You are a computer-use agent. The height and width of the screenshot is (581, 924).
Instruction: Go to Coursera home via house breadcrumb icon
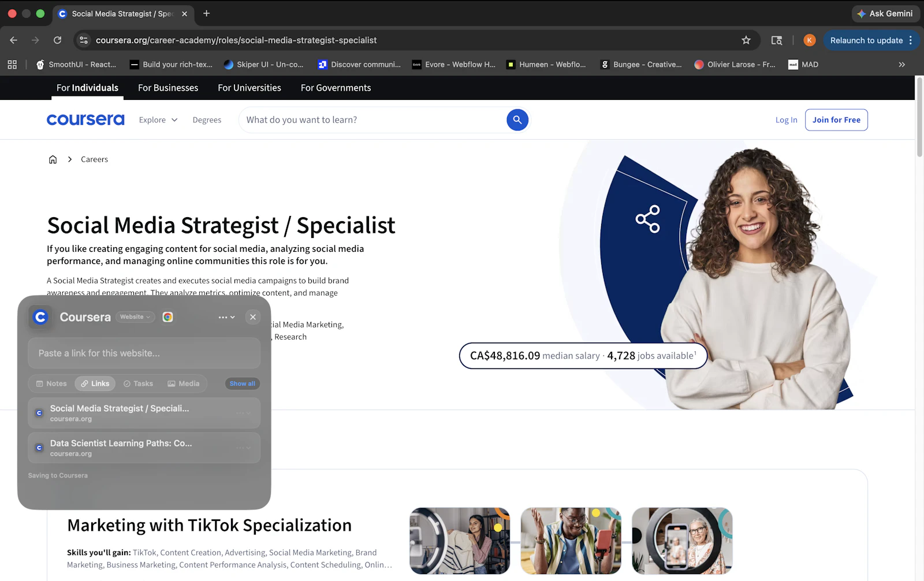[53, 159]
